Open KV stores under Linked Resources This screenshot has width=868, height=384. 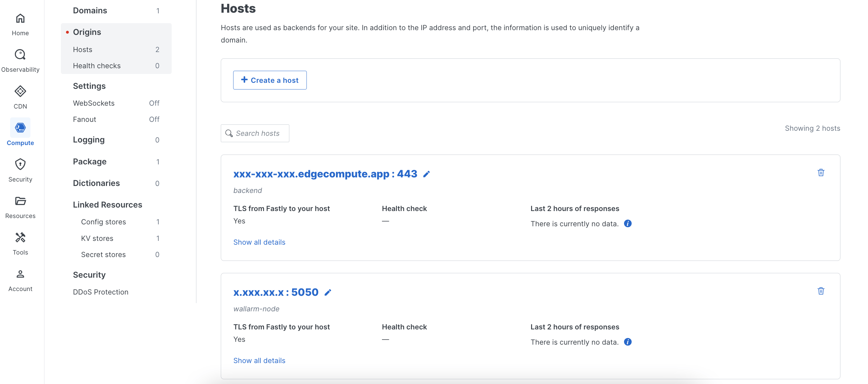pos(97,238)
